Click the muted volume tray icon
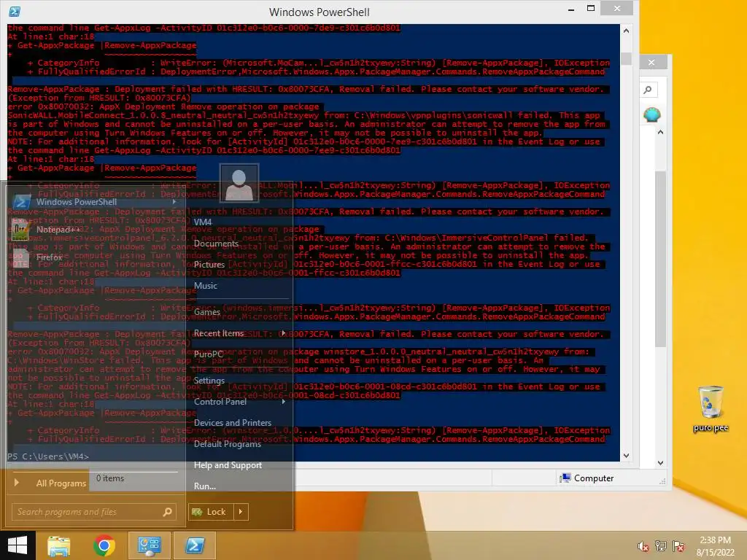This screenshot has width=747, height=560. [643, 546]
